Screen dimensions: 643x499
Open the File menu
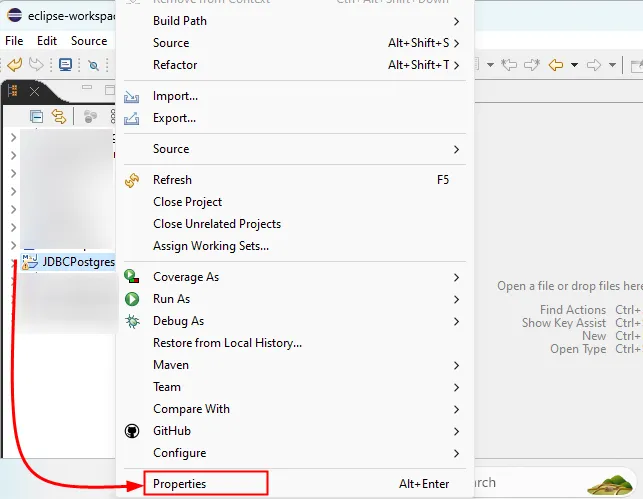(x=14, y=41)
